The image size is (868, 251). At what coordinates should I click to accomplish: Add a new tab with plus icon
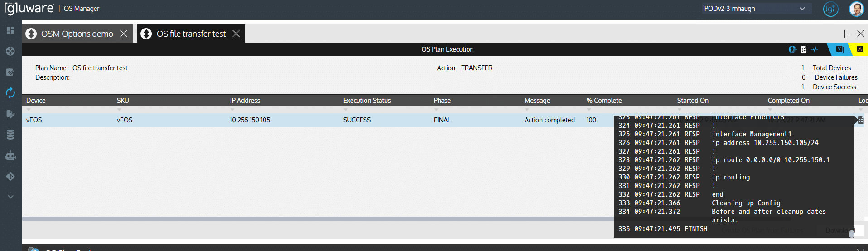[x=844, y=34]
